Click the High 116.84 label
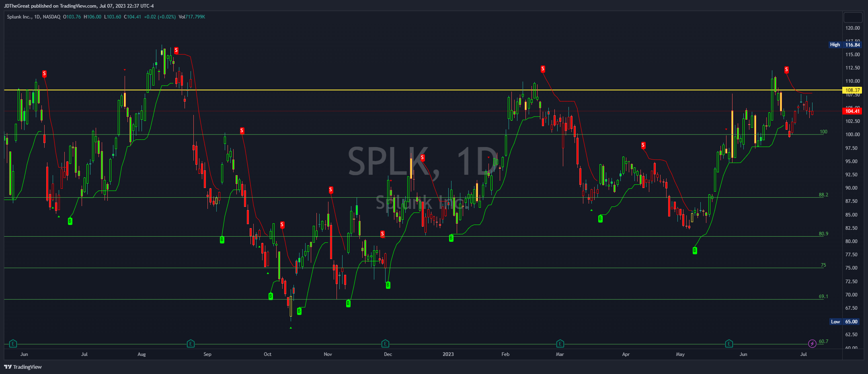This screenshot has width=868, height=374. coord(845,45)
